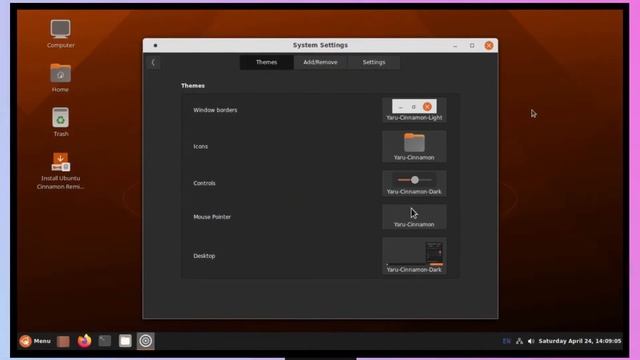
Task: Open the sound volume tray icon
Action: click(x=531, y=341)
